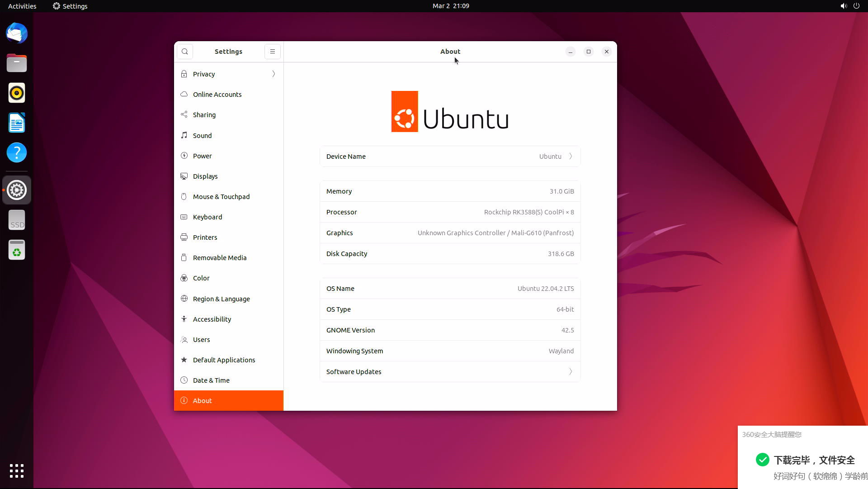Click the OS Type value 64-bit
868x489 pixels.
point(565,309)
